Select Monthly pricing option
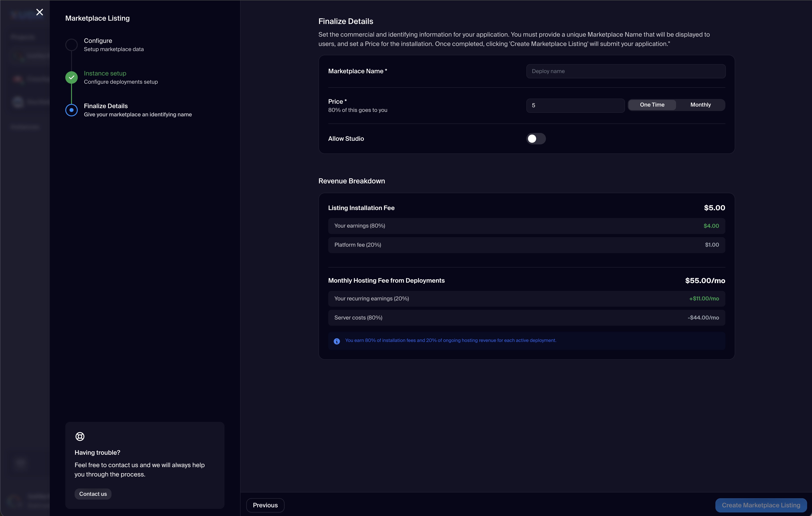Image resolution: width=812 pixels, height=516 pixels. pyautogui.click(x=700, y=105)
